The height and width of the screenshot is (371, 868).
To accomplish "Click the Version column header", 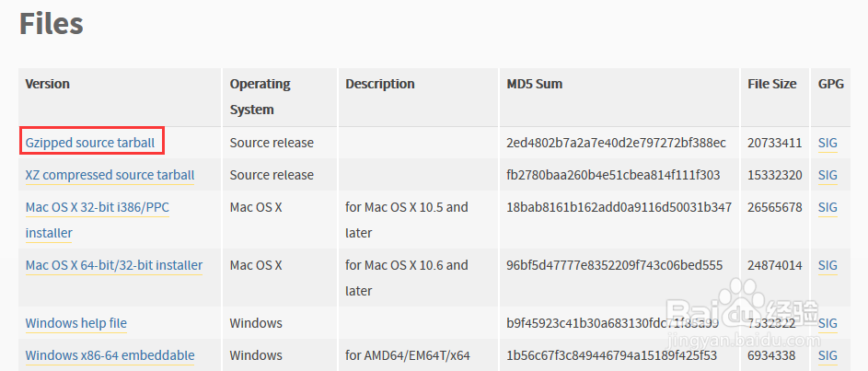I will pyautogui.click(x=48, y=84).
